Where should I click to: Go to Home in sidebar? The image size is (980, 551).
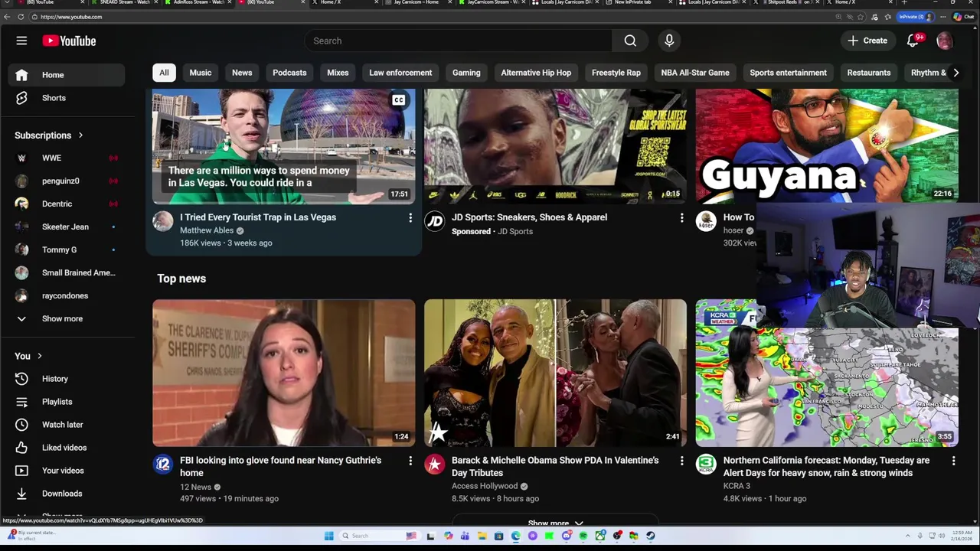[67, 75]
